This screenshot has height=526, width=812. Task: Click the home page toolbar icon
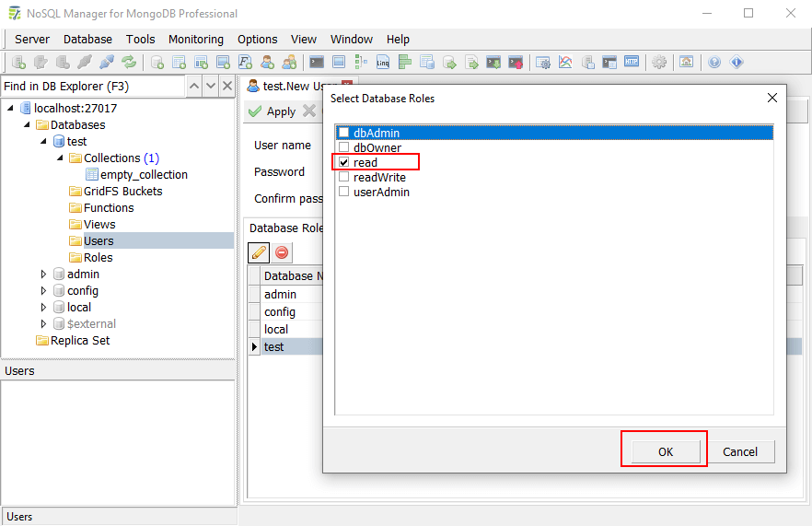click(686, 63)
